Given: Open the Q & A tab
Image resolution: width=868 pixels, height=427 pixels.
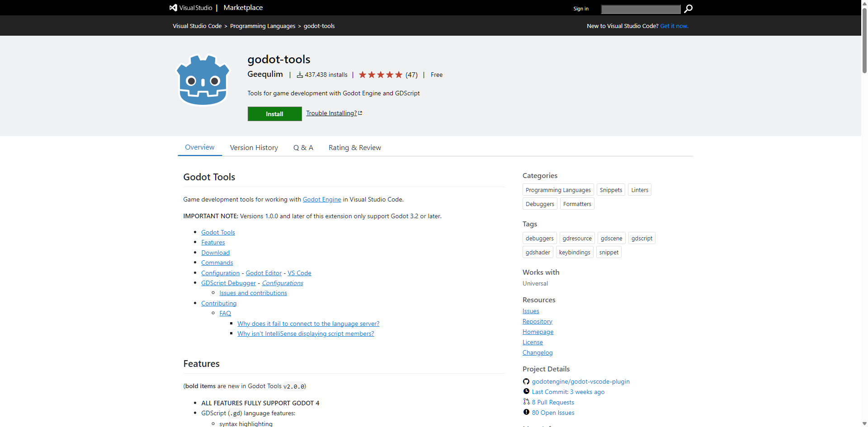Looking at the screenshot, I should [303, 148].
